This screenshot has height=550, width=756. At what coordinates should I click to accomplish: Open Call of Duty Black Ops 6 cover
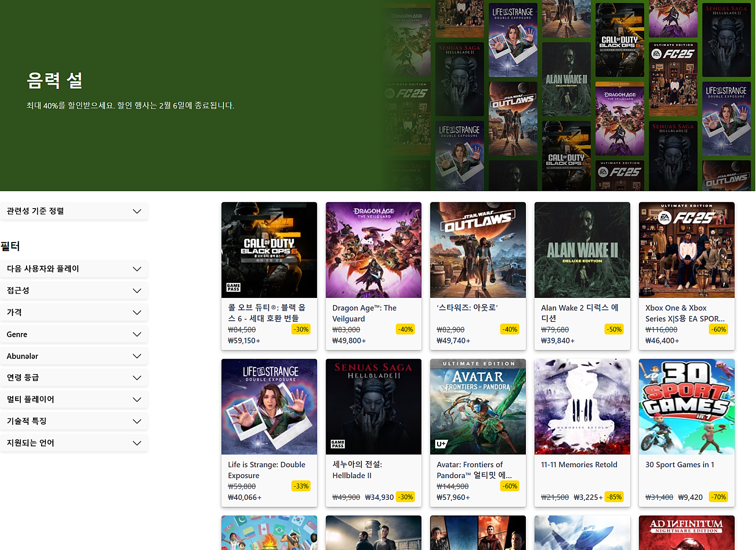click(269, 250)
